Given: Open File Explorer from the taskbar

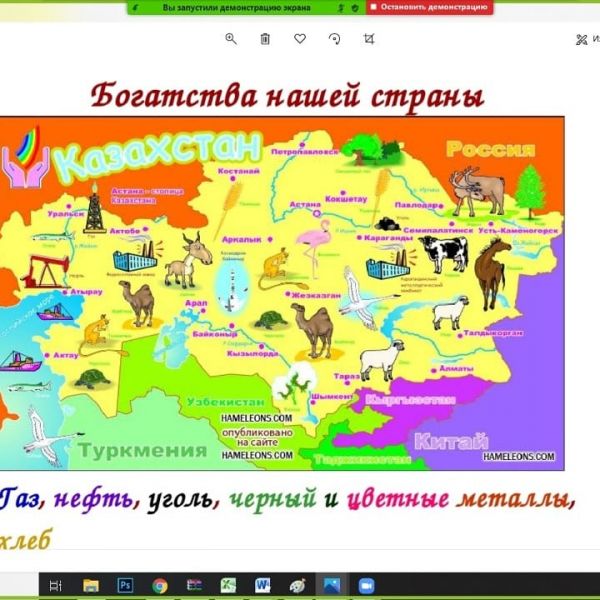Looking at the screenshot, I should click(x=91, y=585).
